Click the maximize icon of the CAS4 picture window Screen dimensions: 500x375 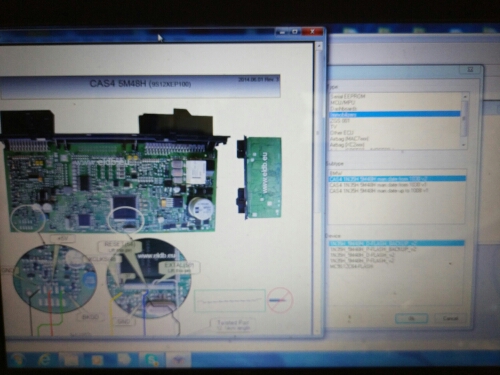coord(295,32)
